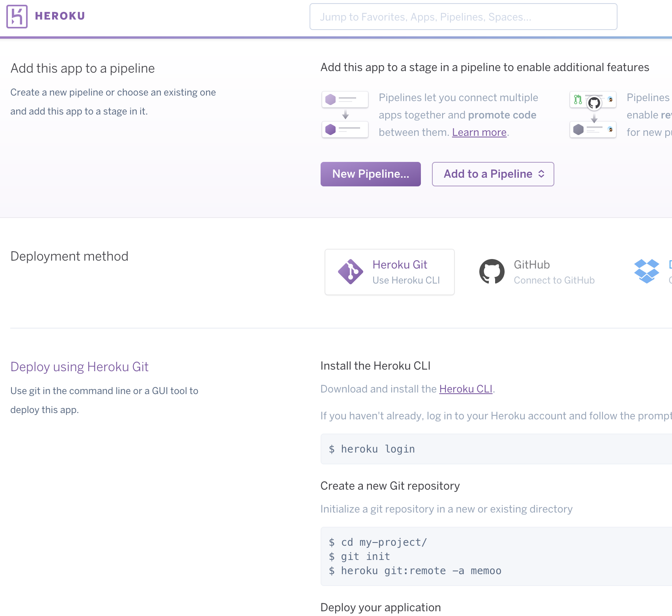Viewport: 672px width, 616px height.
Task: Click the heroku login command block
Action: click(496, 449)
